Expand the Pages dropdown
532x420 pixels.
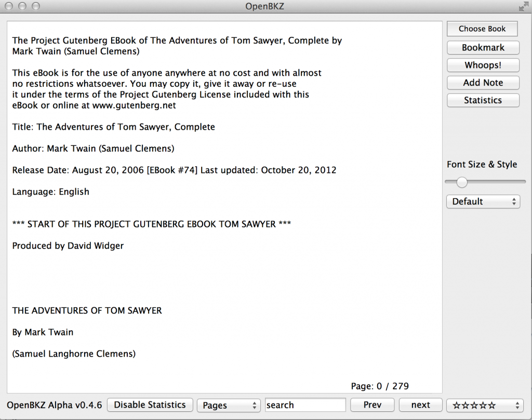tap(229, 405)
